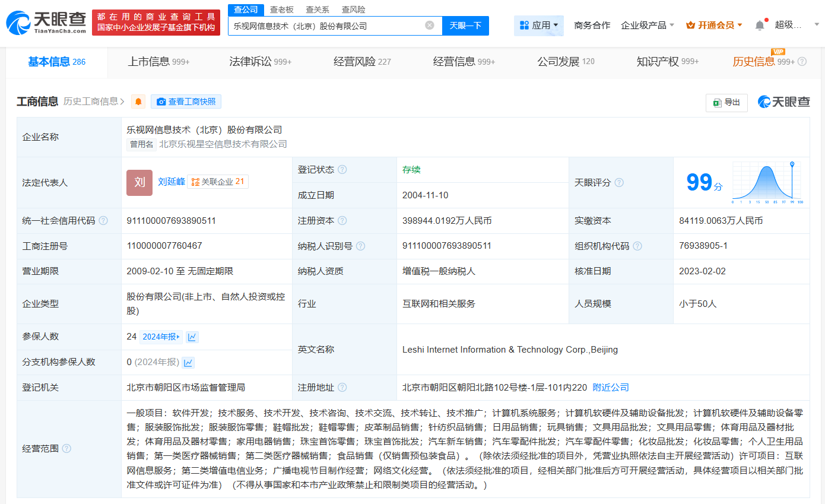Open the 2024年报 year selector
825x504 pixels.
161,337
